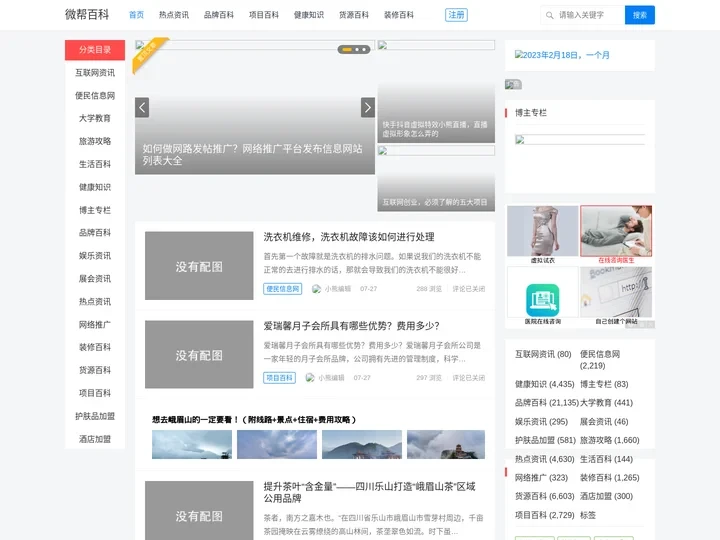Open the 医院在线咨询 app icon
Image resolution: width=720 pixels, height=540 pixels.
tap(543, 300)
